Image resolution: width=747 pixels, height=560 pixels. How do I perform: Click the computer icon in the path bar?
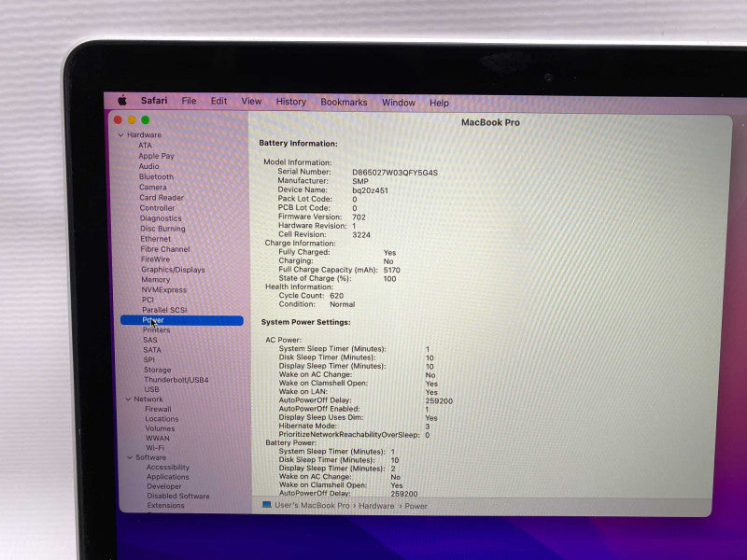coord(267,505)
